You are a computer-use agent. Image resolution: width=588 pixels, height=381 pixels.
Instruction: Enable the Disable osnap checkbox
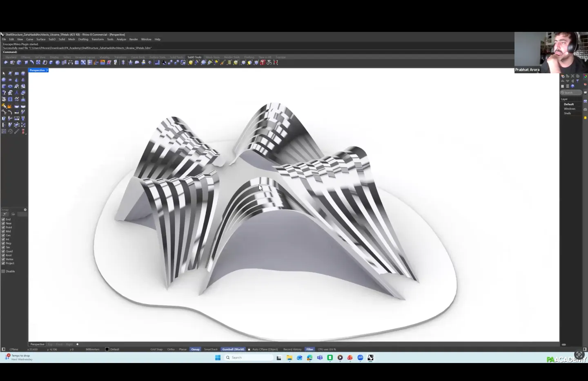point(3,271)
